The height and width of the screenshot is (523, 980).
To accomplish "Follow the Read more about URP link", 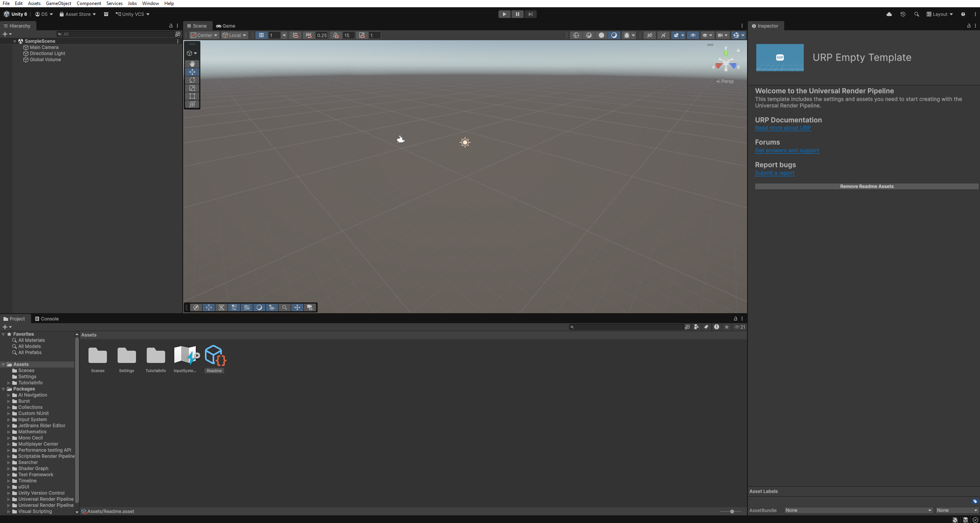I will [783, 127].
